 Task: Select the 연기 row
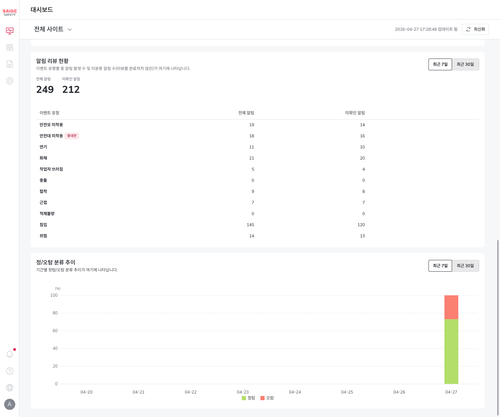click(x=257, y=147)
